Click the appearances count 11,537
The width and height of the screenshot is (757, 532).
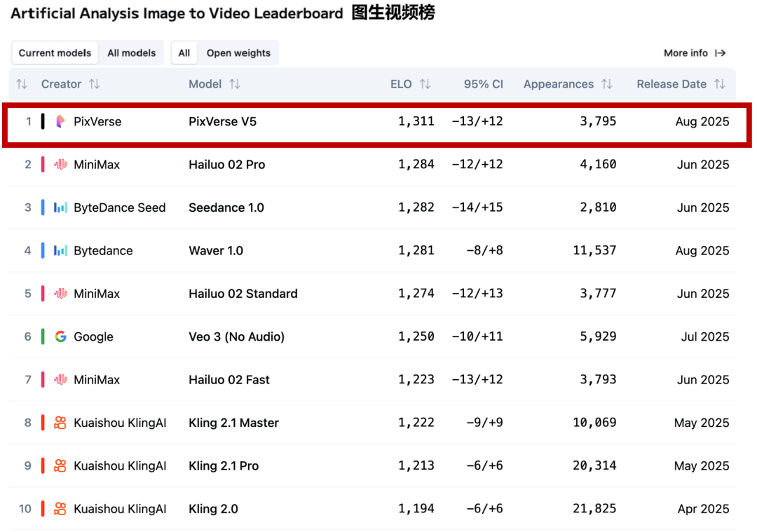pyautogui.click(x=594, y=250)
